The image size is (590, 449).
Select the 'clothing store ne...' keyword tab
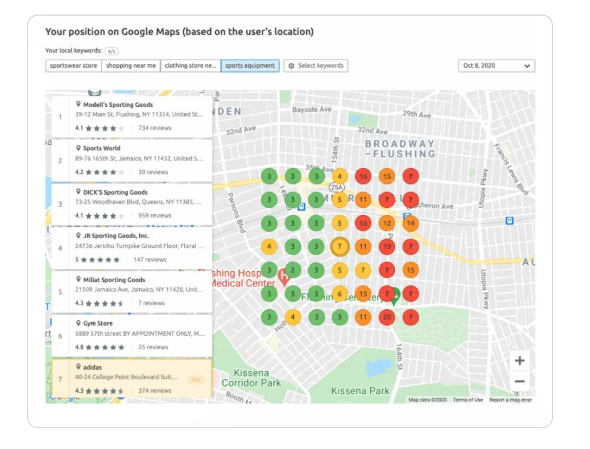pos(190,65)
